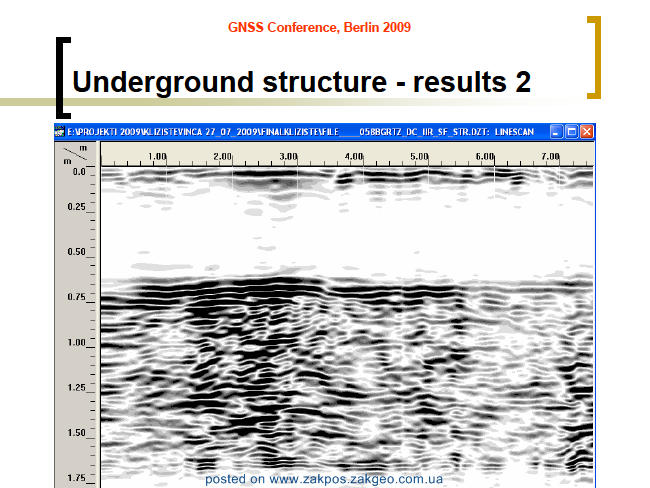The width and height of the screenshot is (650, 488).
Task: Click the Underground structure - results 2 title
Action: 301,82
